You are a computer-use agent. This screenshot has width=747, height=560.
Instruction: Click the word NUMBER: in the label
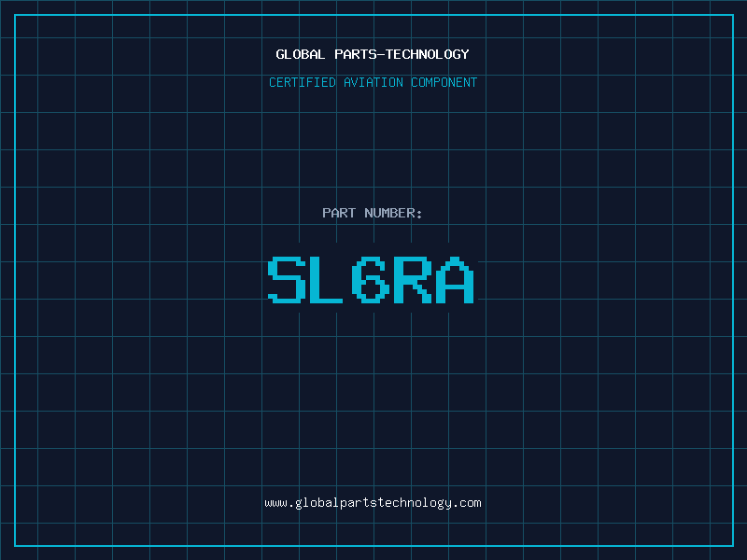[x=393, y=213]
